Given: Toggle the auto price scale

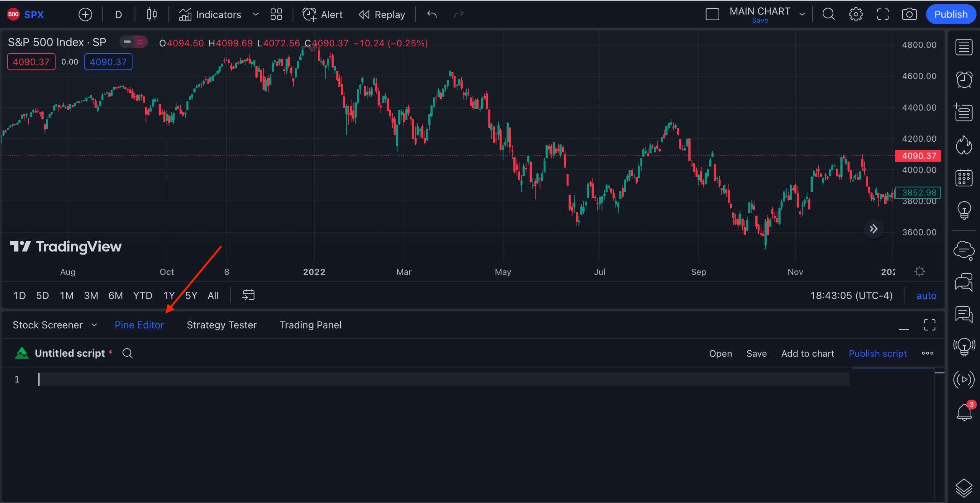Looking at the screenshot, I should (x=926, y=296).
